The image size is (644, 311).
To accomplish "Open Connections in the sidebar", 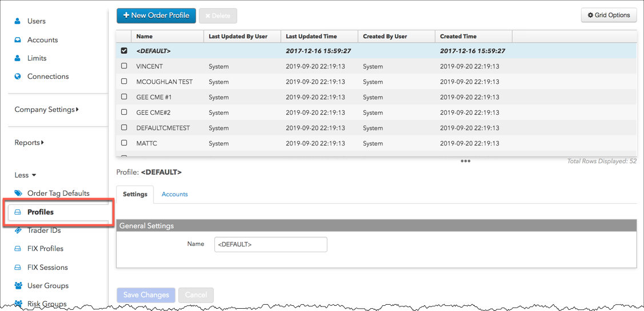I will tap(48, 76).
